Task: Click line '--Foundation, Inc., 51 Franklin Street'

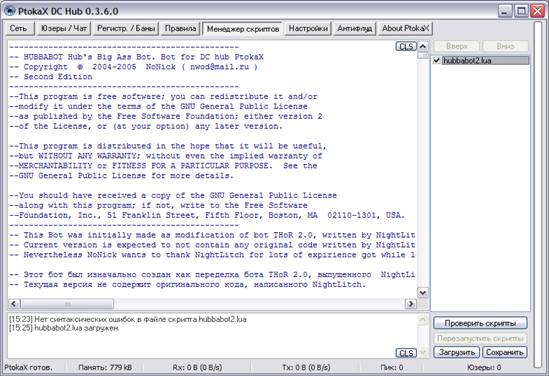Action: [207, 215]
